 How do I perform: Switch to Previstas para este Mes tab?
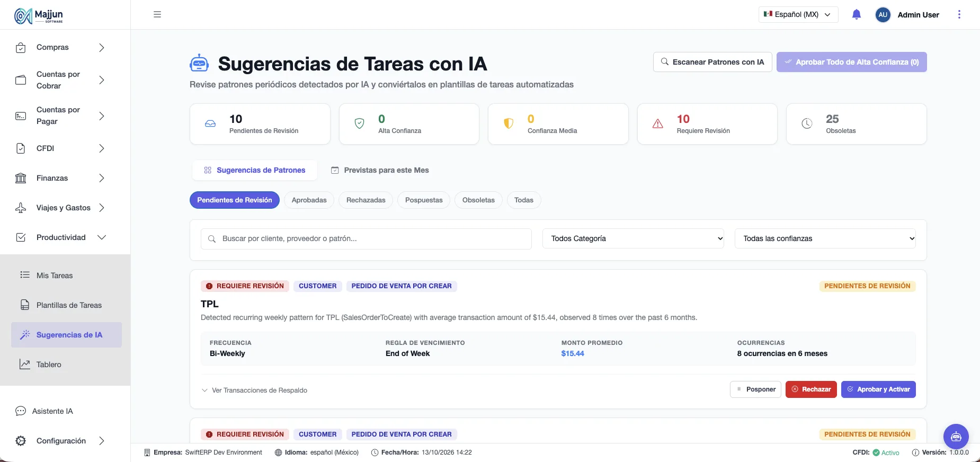(380, 170)
